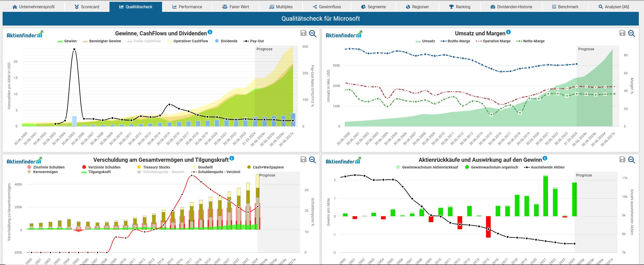This screenshot has width=644, height=265.
Task: Switch to the Benchmark tab
Action: click(x=565, y=7)
